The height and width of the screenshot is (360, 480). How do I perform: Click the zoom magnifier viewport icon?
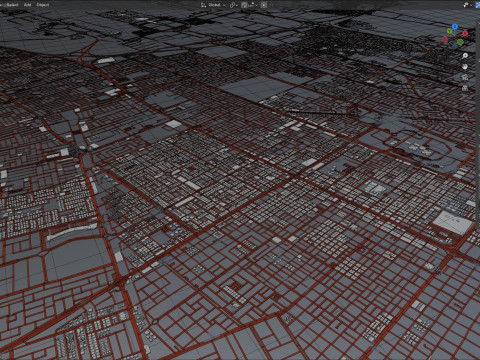pos(465,56)
